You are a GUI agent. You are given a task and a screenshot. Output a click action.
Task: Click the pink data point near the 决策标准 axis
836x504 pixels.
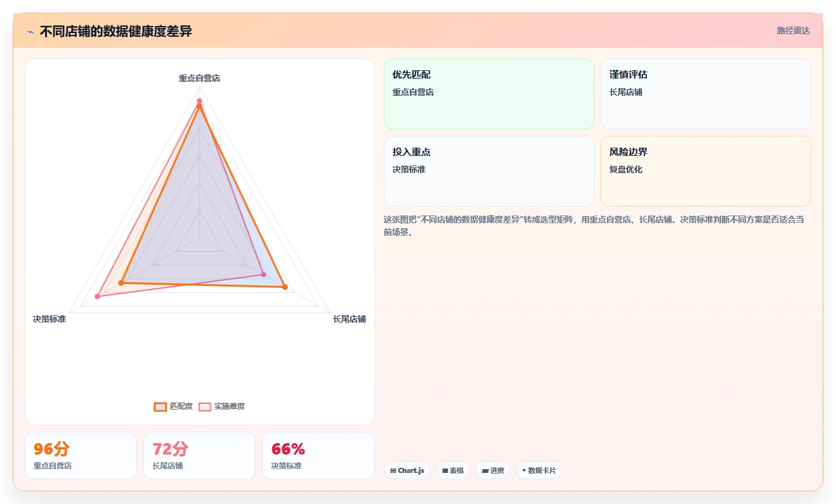tap(98, 296)
